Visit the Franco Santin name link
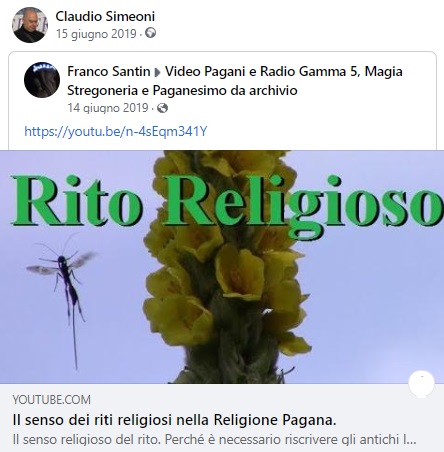The image size is (444, 452). tap(109, 71)
